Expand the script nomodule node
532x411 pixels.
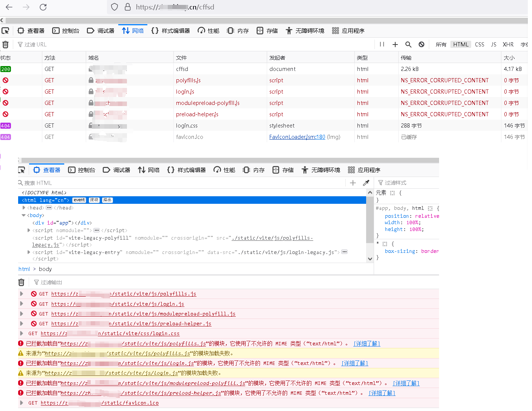[x=29, y=231]
